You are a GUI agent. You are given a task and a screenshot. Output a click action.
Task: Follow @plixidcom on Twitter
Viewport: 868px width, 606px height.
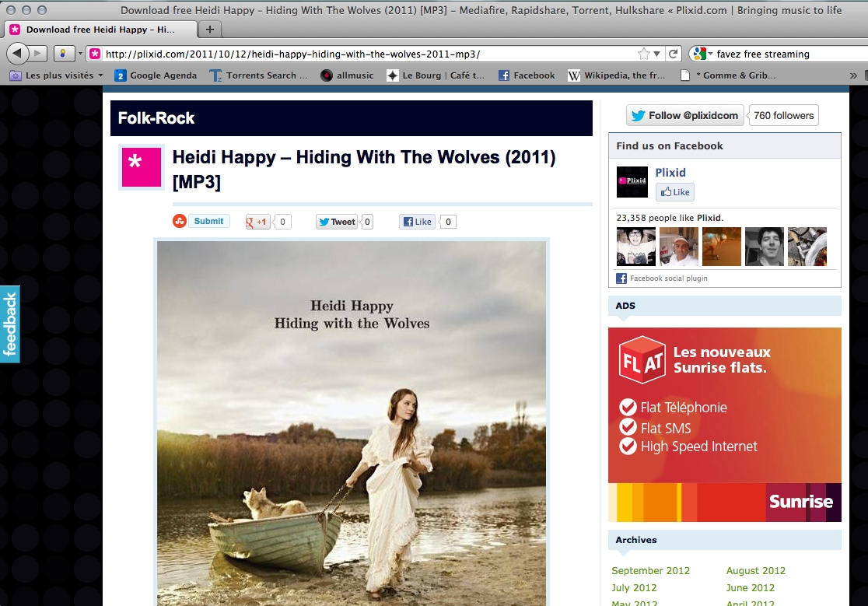pyautogui.click(x=684, y=115)
